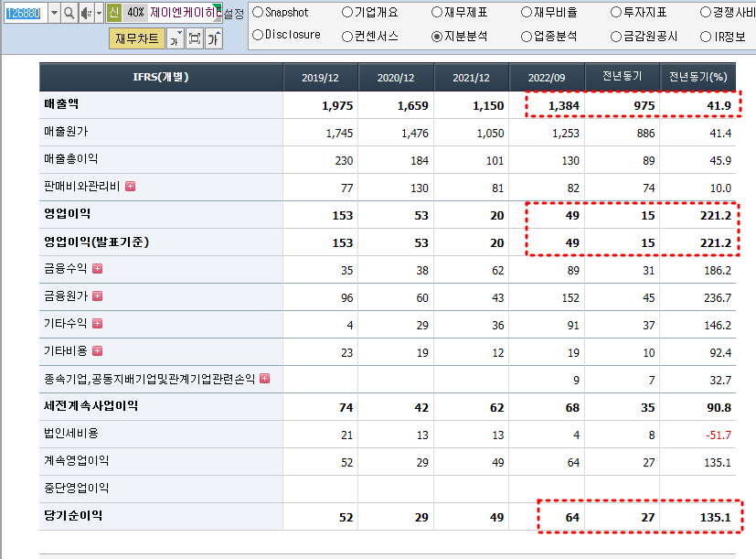This screenshot has height=559, width=756.
Task: Click the 영업이익(발표기준) row label
Action: tap(96, 242)
